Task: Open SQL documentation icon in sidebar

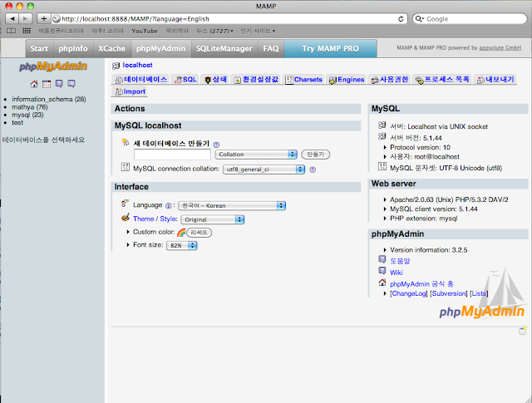Action: (71, 84)
